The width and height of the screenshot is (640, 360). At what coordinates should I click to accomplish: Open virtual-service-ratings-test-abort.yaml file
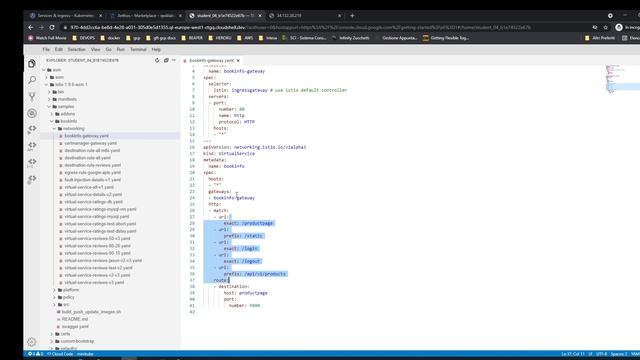point(100,224)
